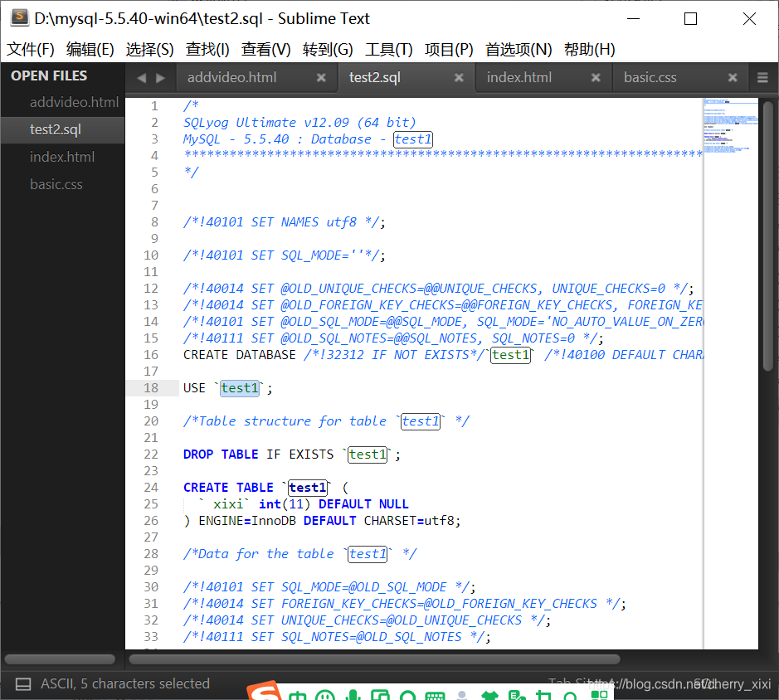
Task: Open the 文件(F) menu
Action: (31, 49)
